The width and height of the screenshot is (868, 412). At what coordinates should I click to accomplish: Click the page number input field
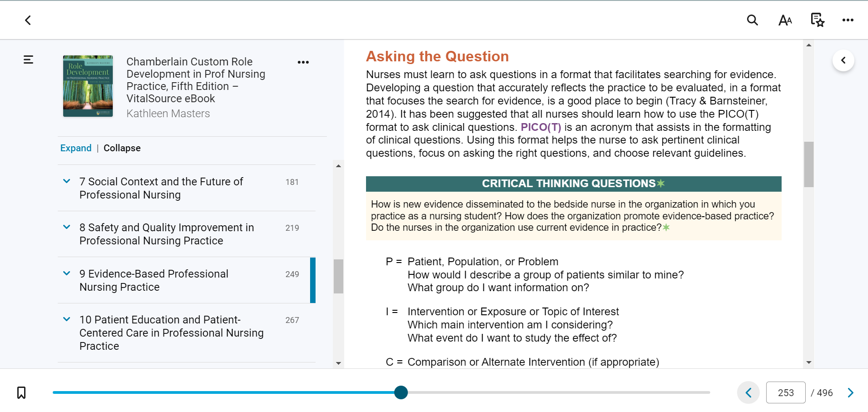point(786,392)
